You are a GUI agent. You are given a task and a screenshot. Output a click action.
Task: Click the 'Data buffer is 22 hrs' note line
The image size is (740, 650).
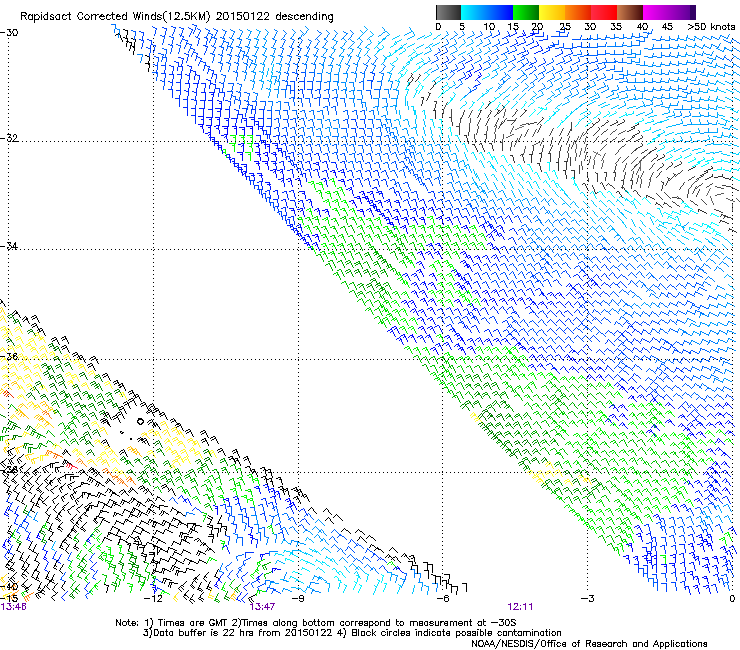[x=352, y=633]
